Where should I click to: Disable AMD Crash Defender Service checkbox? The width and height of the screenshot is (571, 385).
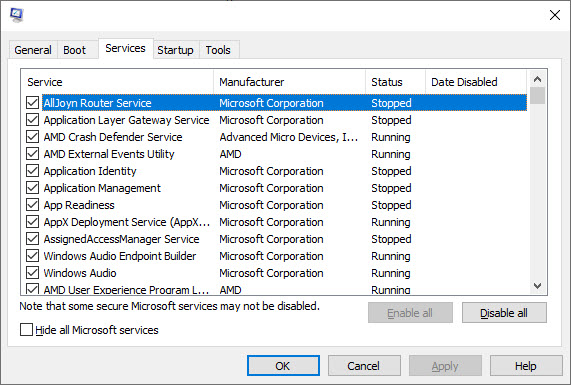pos(32,137)
